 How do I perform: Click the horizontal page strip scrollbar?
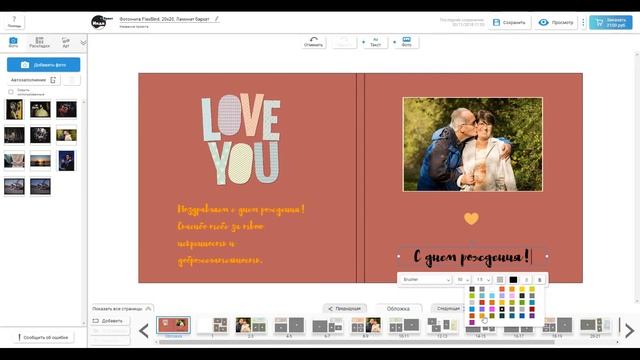356,342
